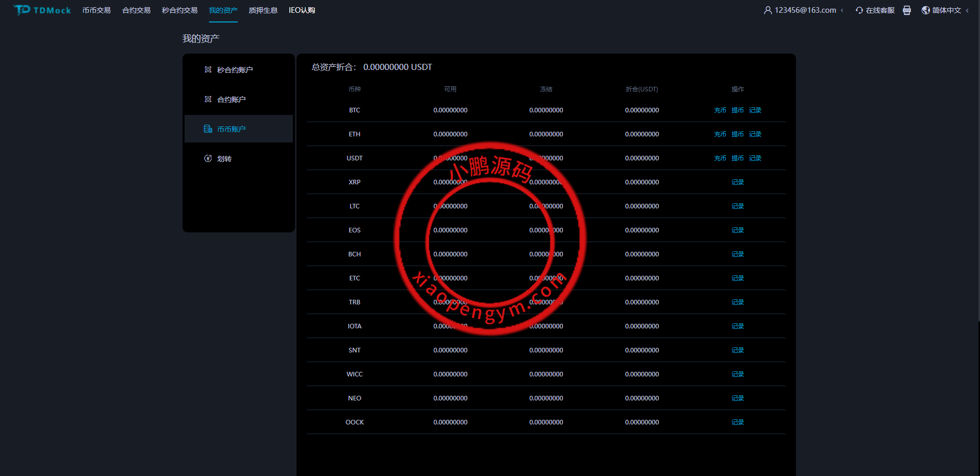980x476 pixels.
Task: Click the 合约账户 sidebar icon
Action: pyautogui.click(x=208, y=99)
